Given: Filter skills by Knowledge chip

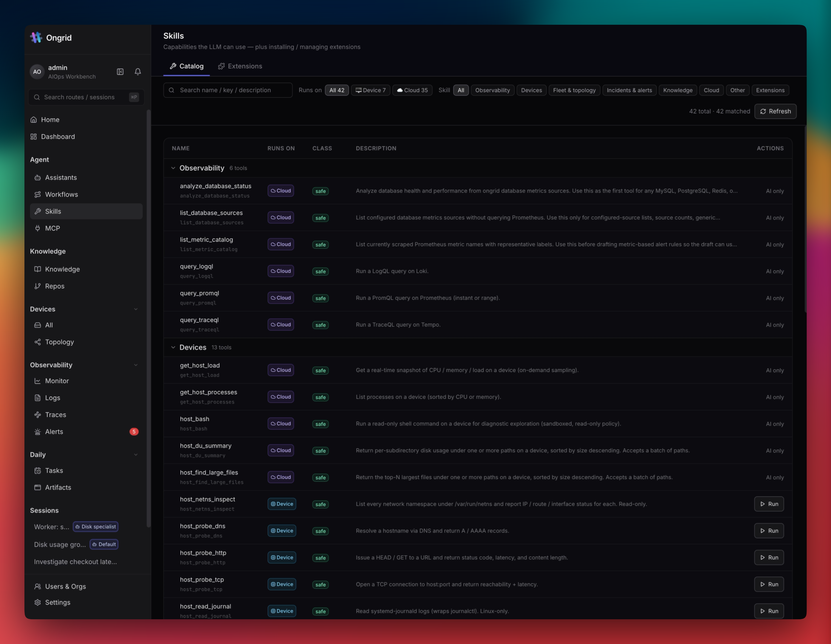Looking at the screenshot, I should 678,90.
